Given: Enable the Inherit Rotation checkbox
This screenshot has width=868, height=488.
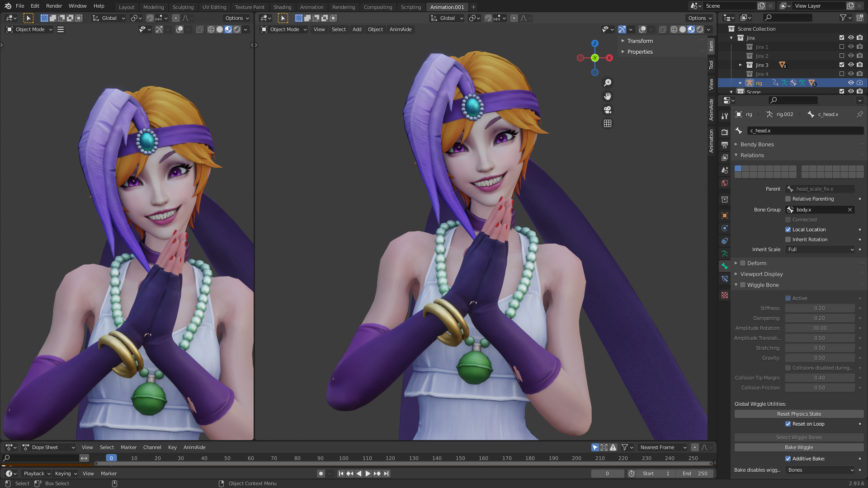Looking at the screenshot, I should point(788,239).
